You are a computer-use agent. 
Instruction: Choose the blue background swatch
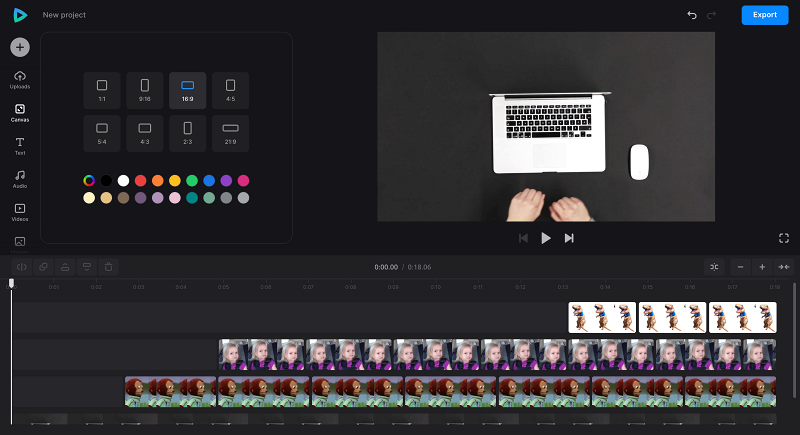(x=209, y=181)
